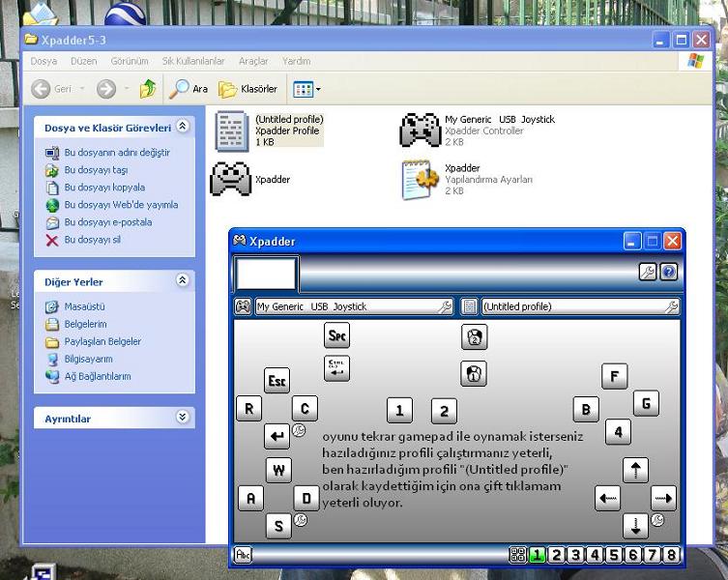This screenshot has width=728, height=580.
Task: Select (Untitled profile) Xpadder Profile file
Action: (269, 130)
